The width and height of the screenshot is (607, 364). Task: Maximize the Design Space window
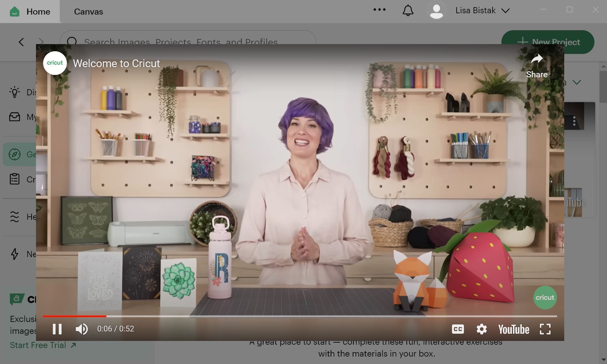570,9
